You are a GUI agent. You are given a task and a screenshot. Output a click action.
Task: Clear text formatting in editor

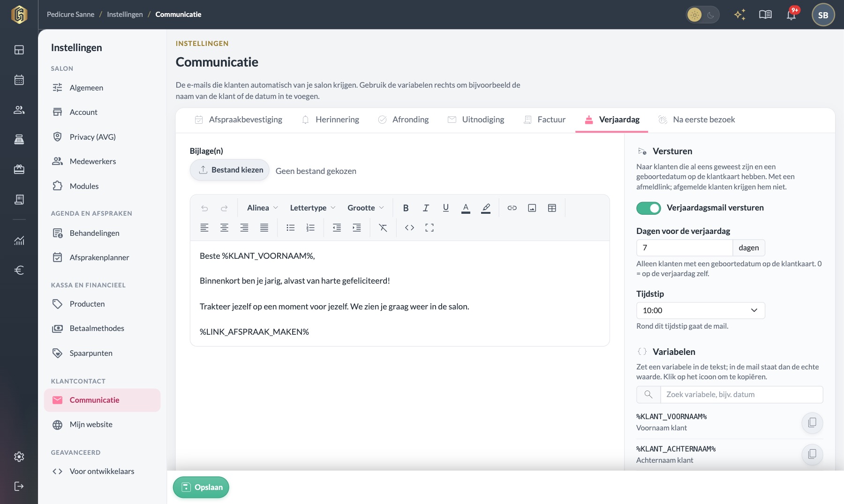click(383, 228)
